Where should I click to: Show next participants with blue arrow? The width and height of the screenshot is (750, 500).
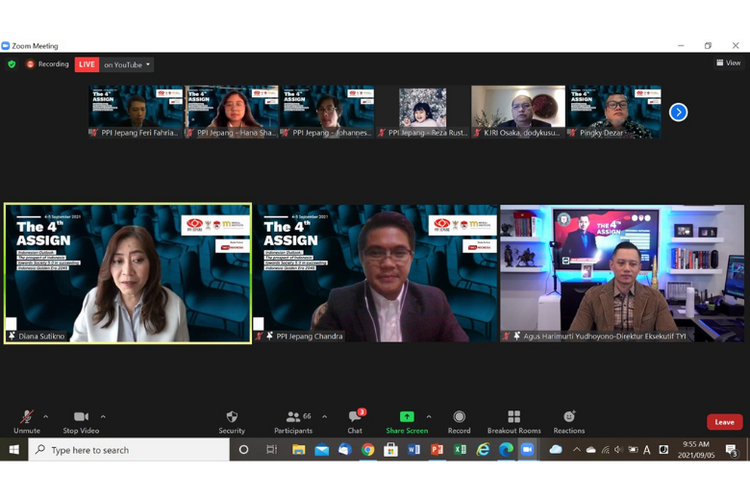[678, 112]
